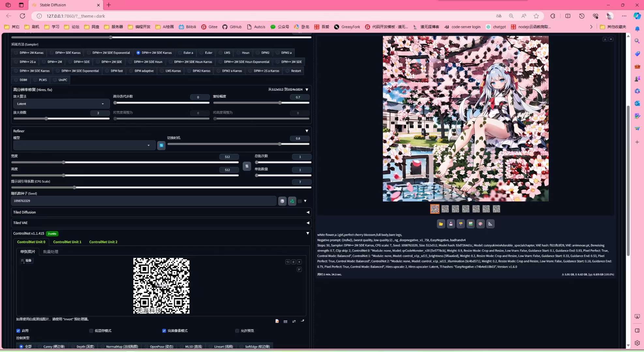Switch to ControlNet Unit 1 tab
Viewport: 644px width, 352px height.
click(x=67, y=242)
